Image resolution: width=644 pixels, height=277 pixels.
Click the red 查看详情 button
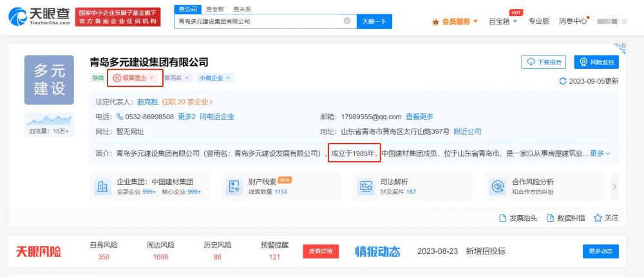(x=321, y=251)
